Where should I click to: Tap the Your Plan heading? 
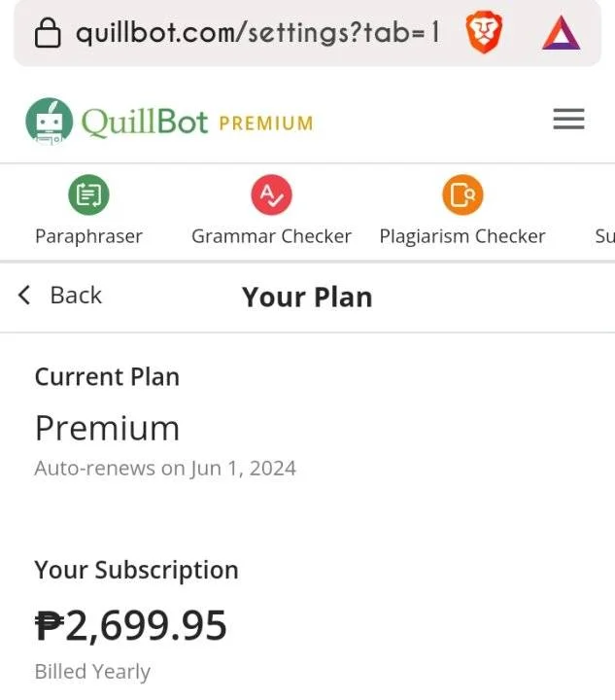(x=307, y=297)
